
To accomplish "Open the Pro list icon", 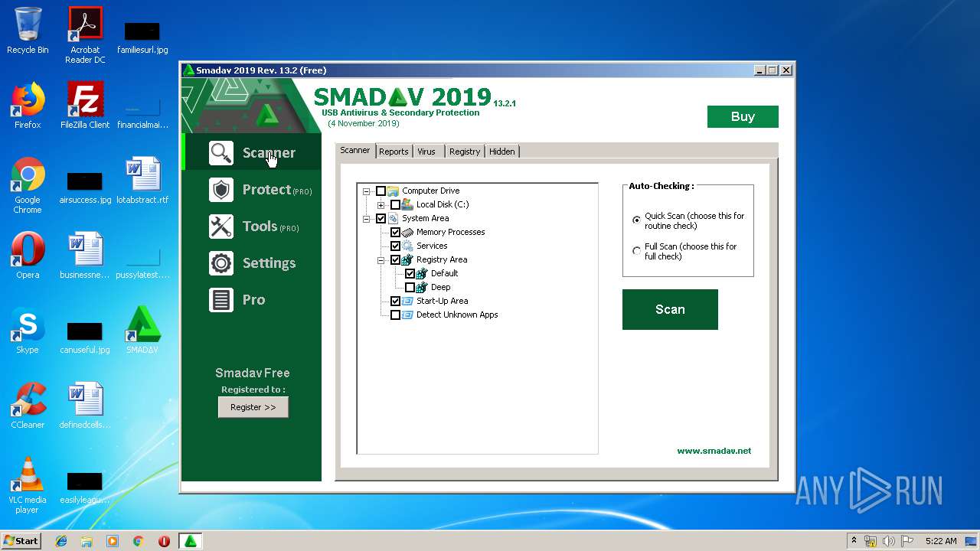I will pyautogui.click(x=221, y=300).
